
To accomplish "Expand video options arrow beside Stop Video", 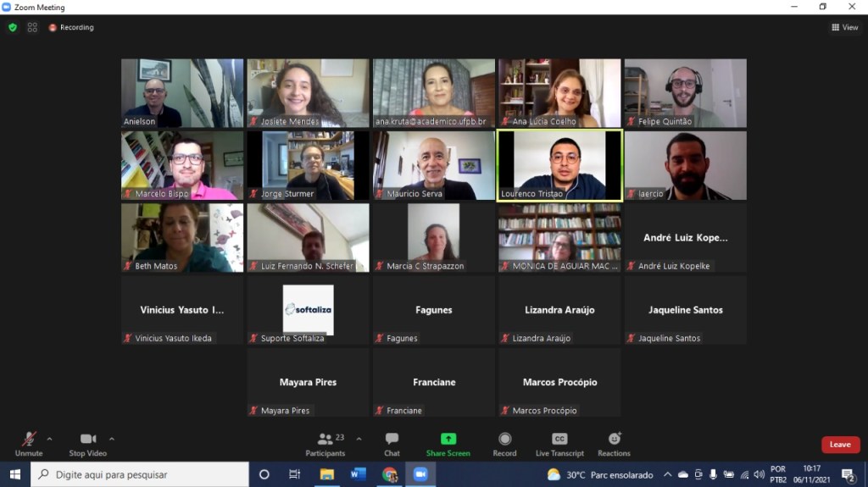I will point(112,439).
